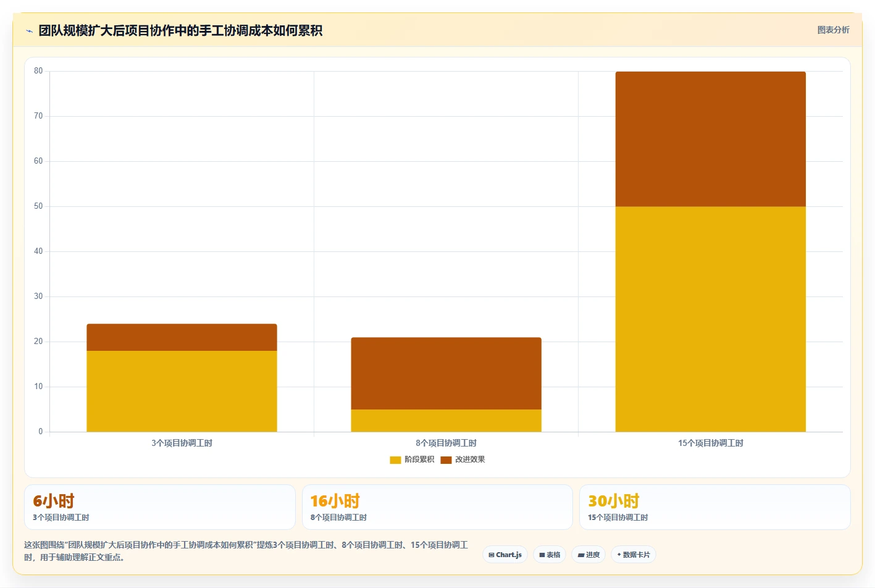This screenshot has height=588, width=875.
Task: Click x-axis label 8个项目协调工时
Action: pos(446,443)
